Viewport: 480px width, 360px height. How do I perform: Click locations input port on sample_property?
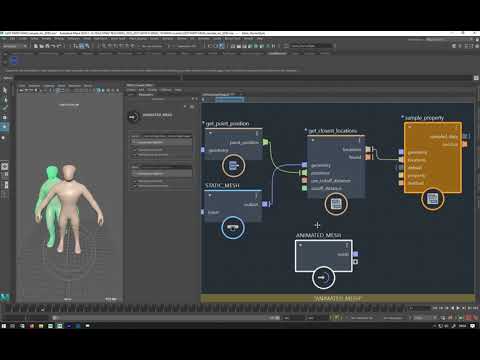pos(401,160)
